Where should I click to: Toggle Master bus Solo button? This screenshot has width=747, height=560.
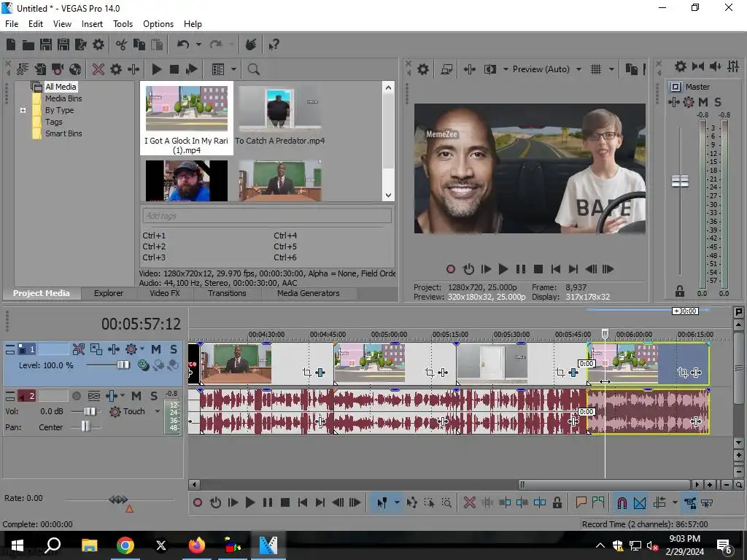click(718, 102)
